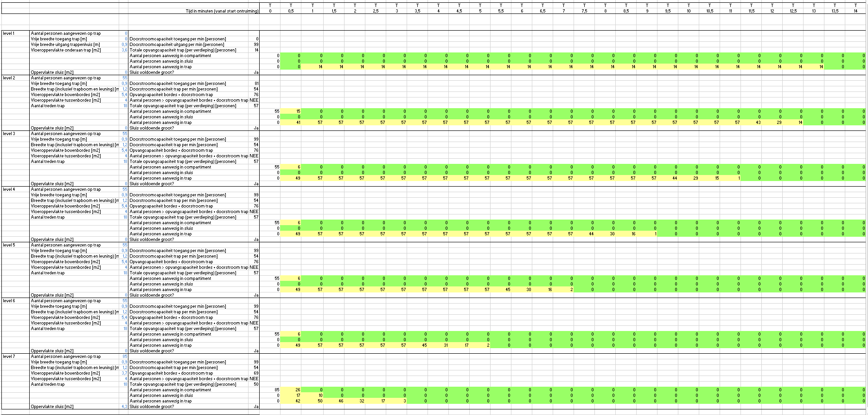Select level 6 trap value 17
Screen dimensions: 868x415
466,345
